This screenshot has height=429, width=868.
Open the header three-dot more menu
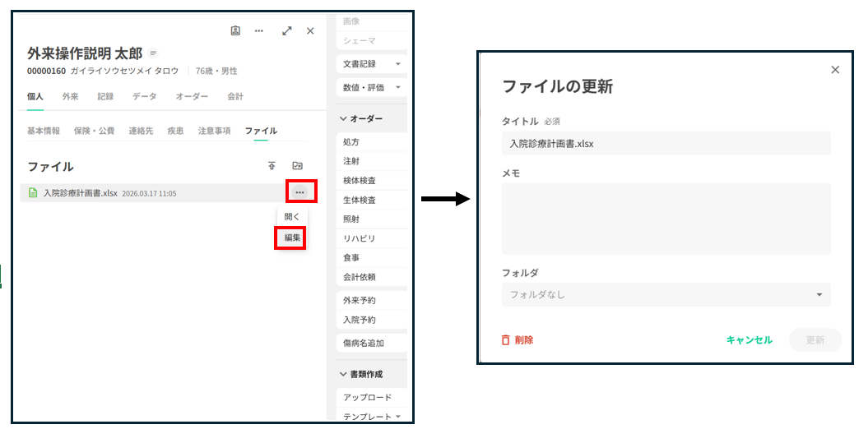click(x=259, y=31)
